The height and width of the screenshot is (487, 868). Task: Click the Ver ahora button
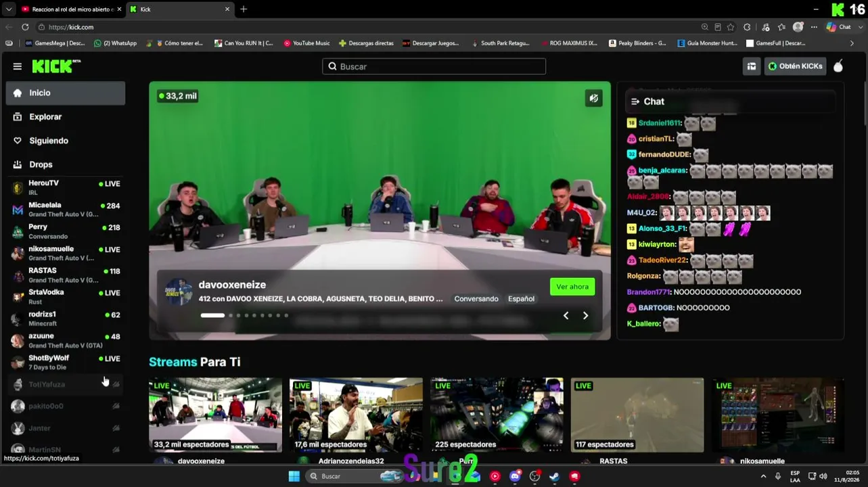tap(572, 287)
